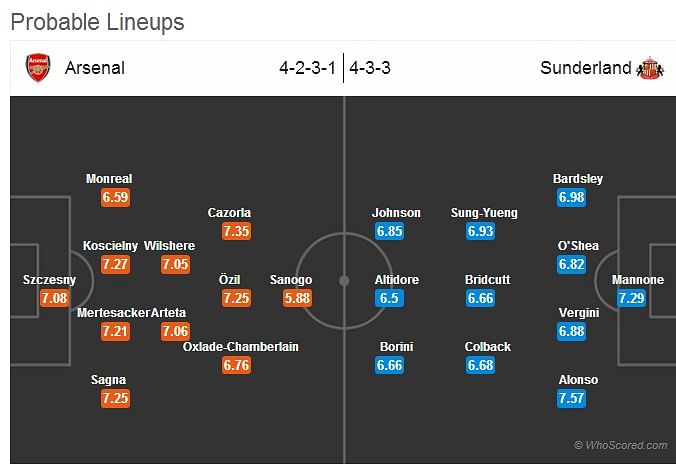Open the Arsenal team name link
The width and height of the screenshot is (676, 466).
pyautogui.click(x=95, y=68)
